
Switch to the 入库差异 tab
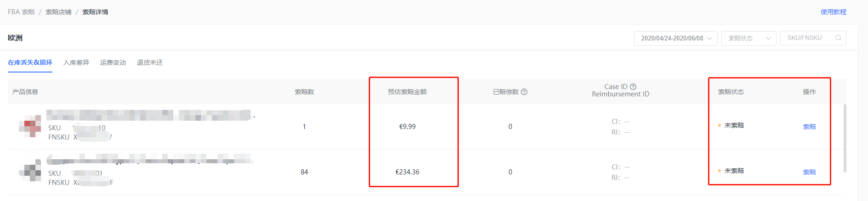[76, 62]
